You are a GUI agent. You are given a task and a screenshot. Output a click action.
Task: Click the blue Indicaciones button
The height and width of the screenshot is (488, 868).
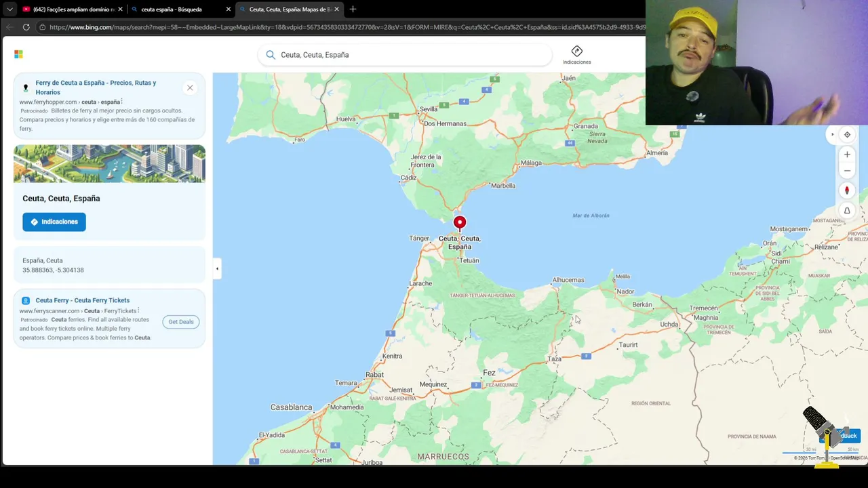[54, 222]
